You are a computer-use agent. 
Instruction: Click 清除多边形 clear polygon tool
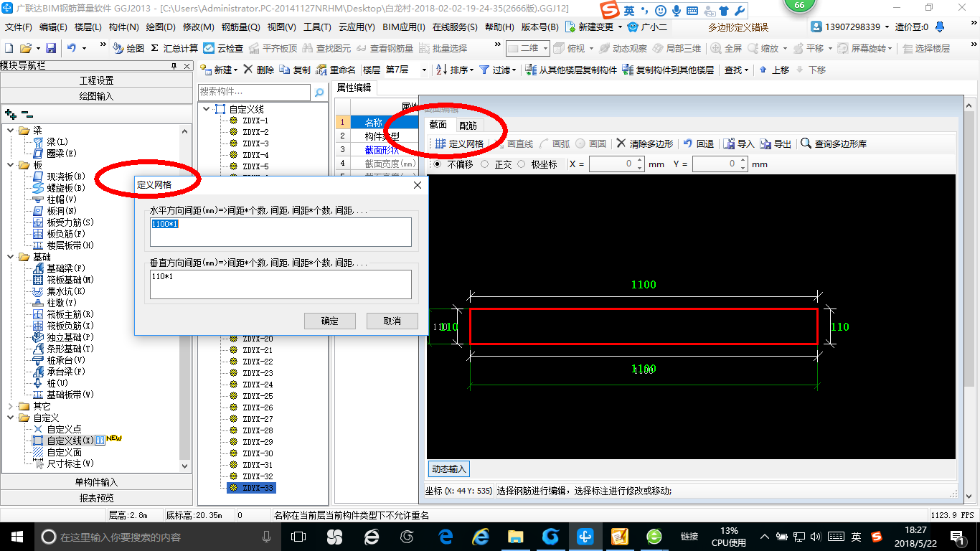tap(645, 143)
